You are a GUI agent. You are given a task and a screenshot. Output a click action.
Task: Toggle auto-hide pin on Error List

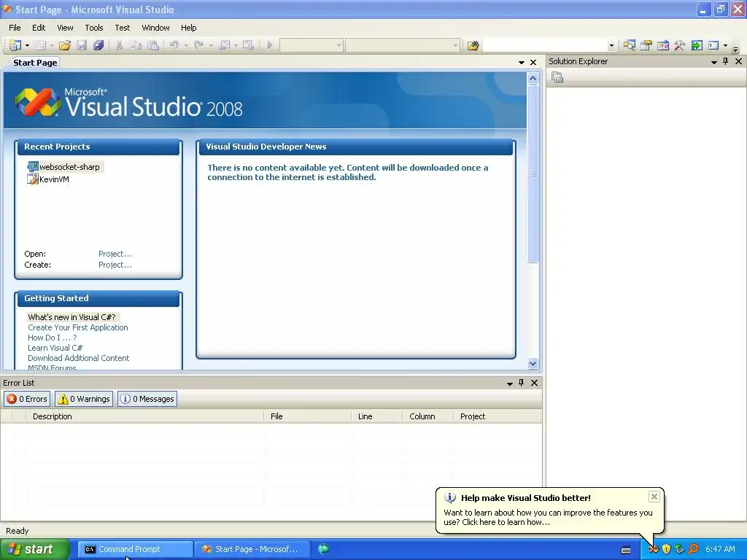(x=521, y=383)
